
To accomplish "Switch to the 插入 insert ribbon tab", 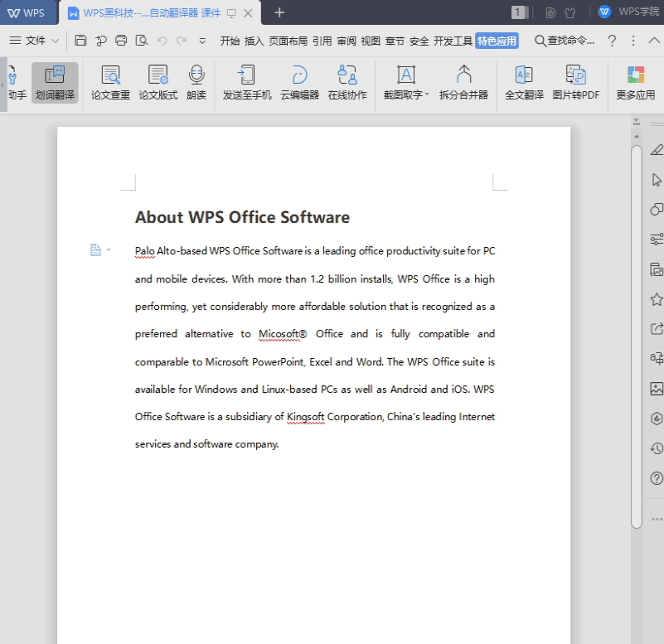I will pyautogui.click(x=254, y=41).
